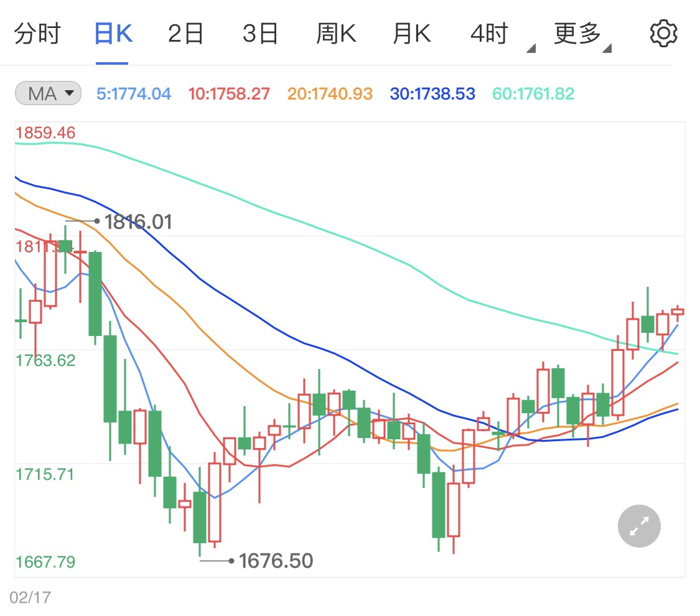
Task: Click the MA10 value 10:1758.27
Action: pos(229,94)
